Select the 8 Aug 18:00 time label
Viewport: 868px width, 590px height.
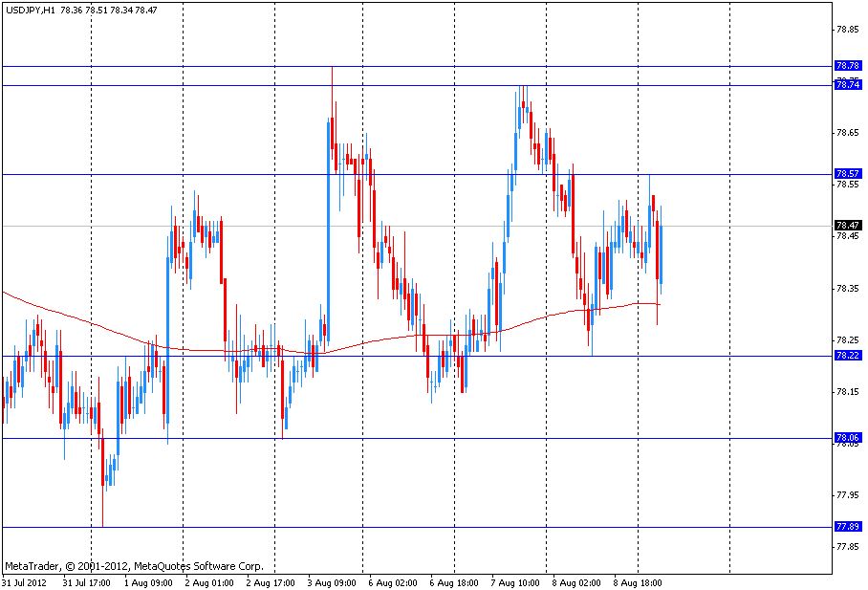pyautogui.click(x=638, y=581)
